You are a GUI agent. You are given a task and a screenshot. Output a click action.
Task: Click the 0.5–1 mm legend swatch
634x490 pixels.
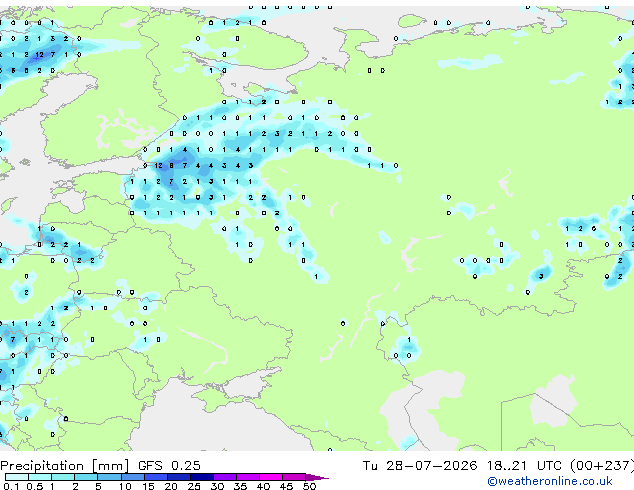point(40,477)
